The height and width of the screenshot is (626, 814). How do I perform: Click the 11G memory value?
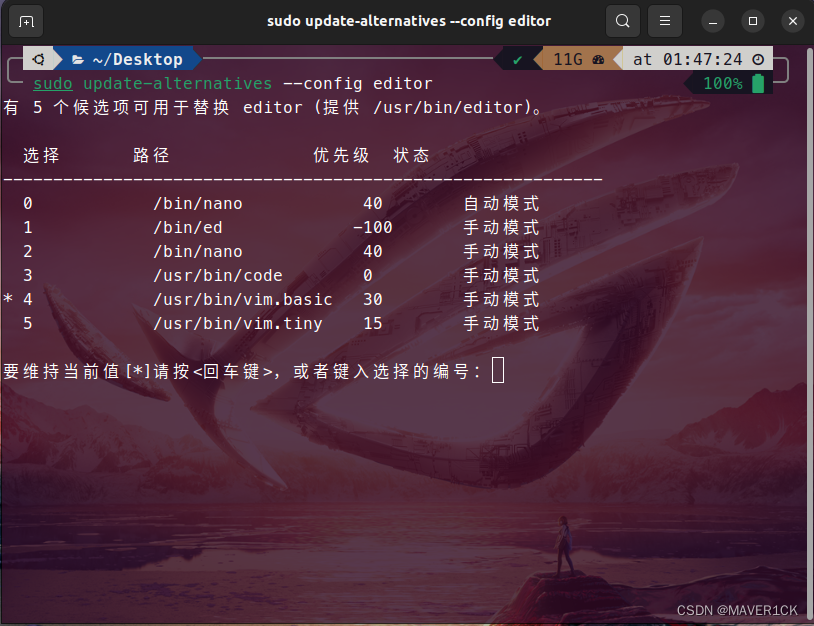(568, 59)
